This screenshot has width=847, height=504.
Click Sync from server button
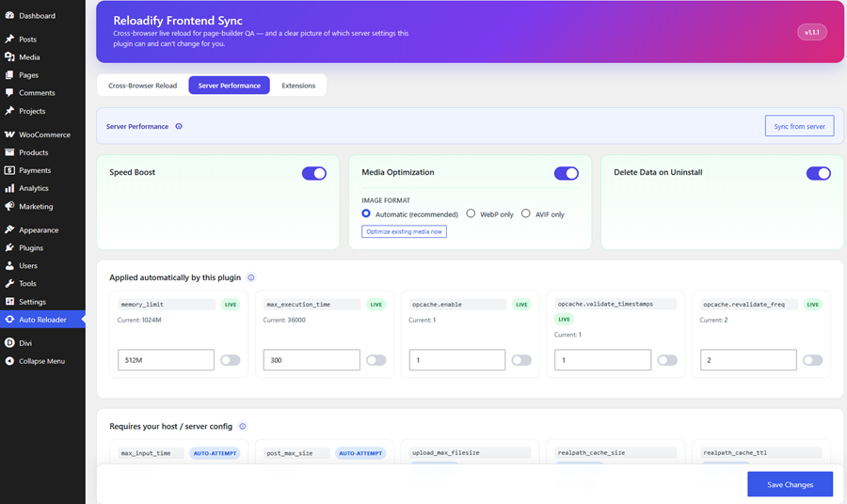point(799,126)
